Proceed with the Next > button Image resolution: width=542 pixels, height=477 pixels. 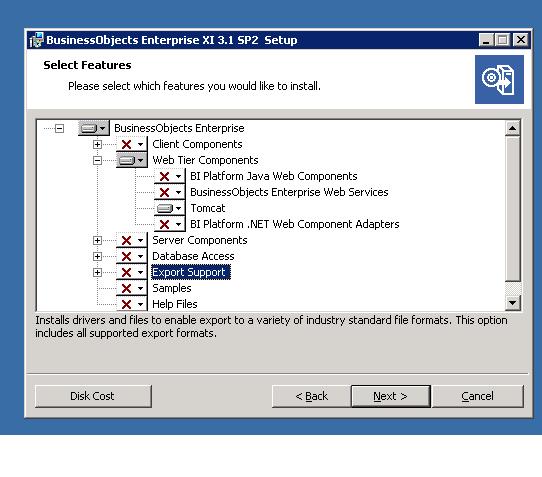click(x=391, y=396)
